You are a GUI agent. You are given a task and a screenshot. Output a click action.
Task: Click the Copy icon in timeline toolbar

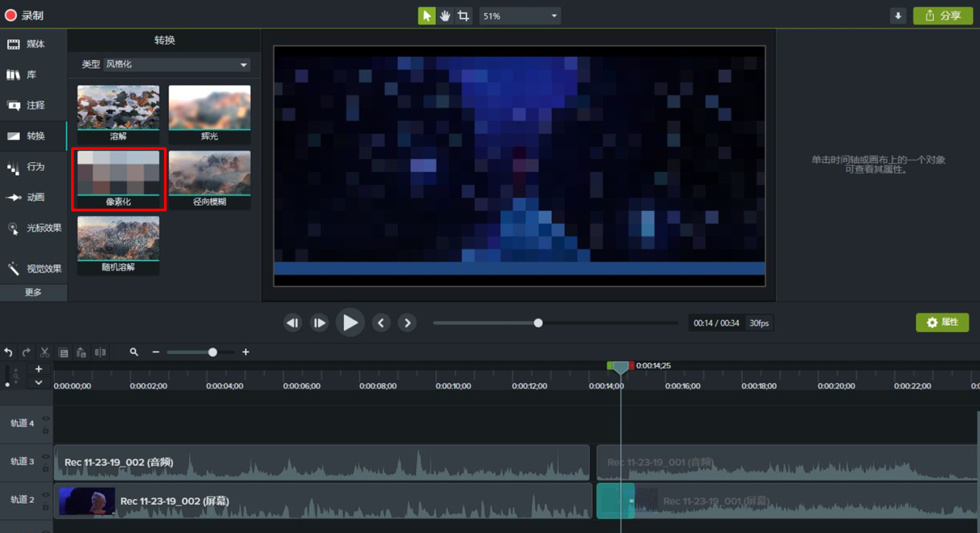63,352
